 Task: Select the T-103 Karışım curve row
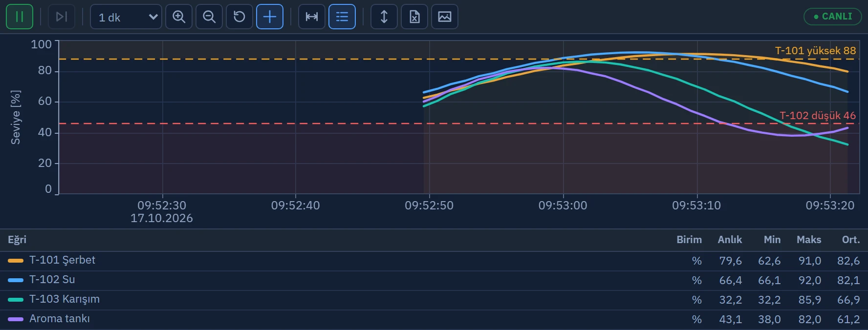tap(434, 300)
